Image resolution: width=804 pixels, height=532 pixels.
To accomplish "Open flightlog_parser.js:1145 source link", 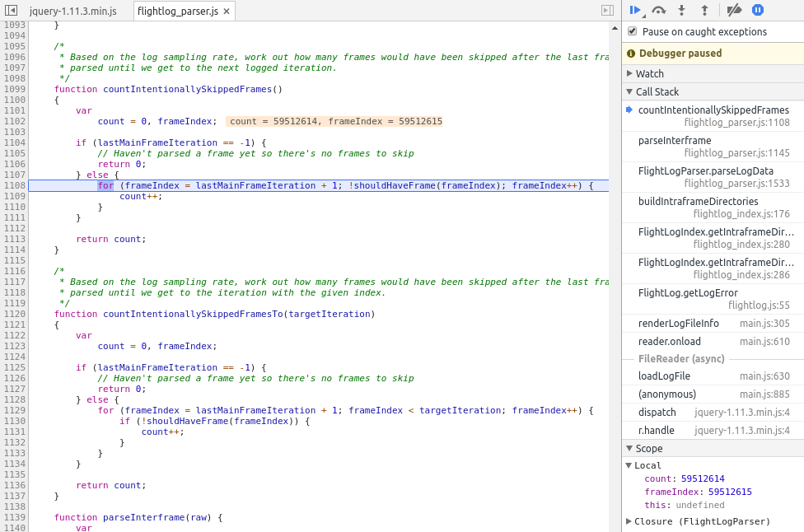I will click(x=736, y=152).
